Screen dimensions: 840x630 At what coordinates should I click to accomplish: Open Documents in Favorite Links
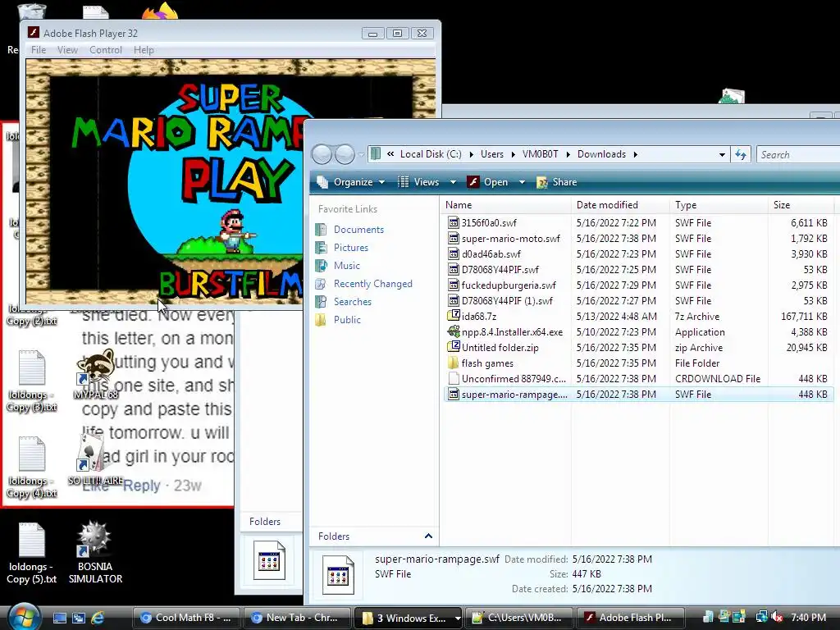(358, 230)
